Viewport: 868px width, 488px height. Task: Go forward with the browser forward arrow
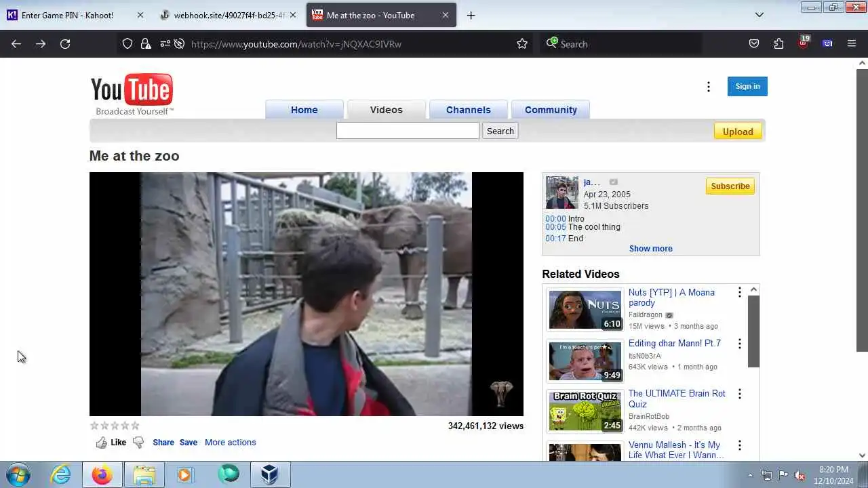tap(41, 44)
